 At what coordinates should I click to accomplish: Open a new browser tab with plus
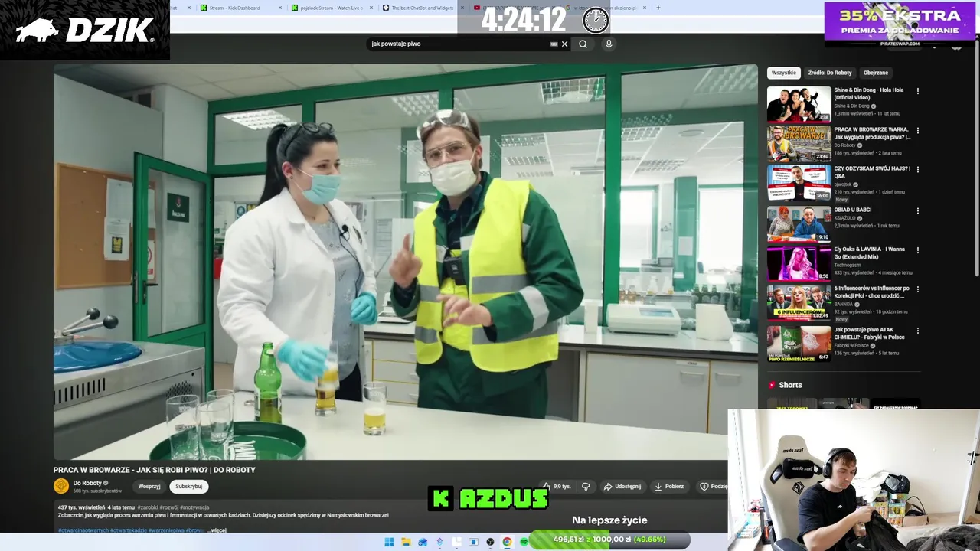pyautogui.click(x=658, y=8)
